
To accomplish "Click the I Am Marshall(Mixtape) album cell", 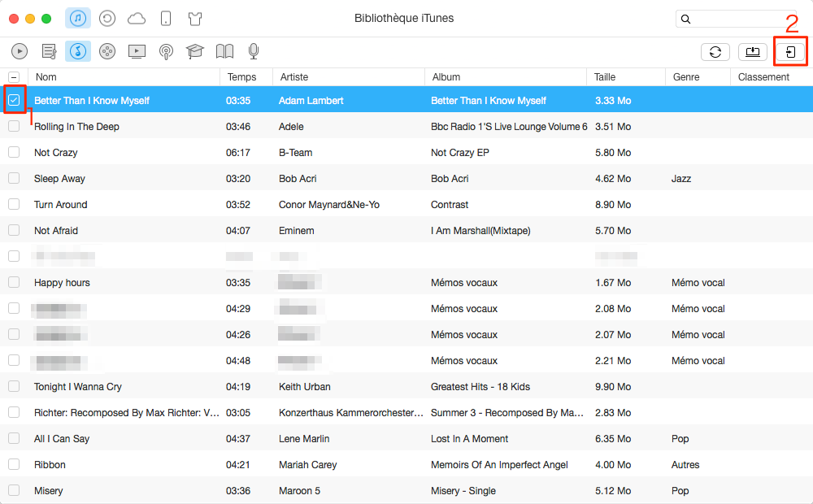I will 480,230.
